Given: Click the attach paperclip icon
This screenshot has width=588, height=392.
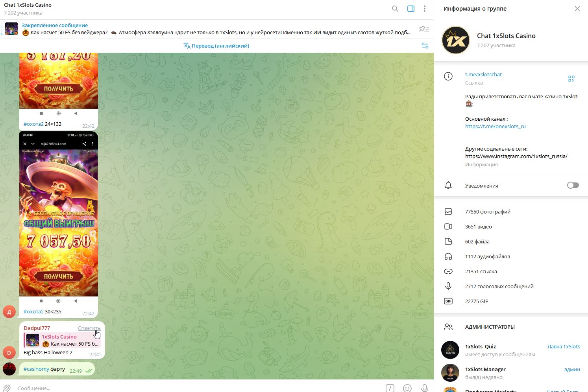Looking at the screenshot, I should [x=7, y=388].
